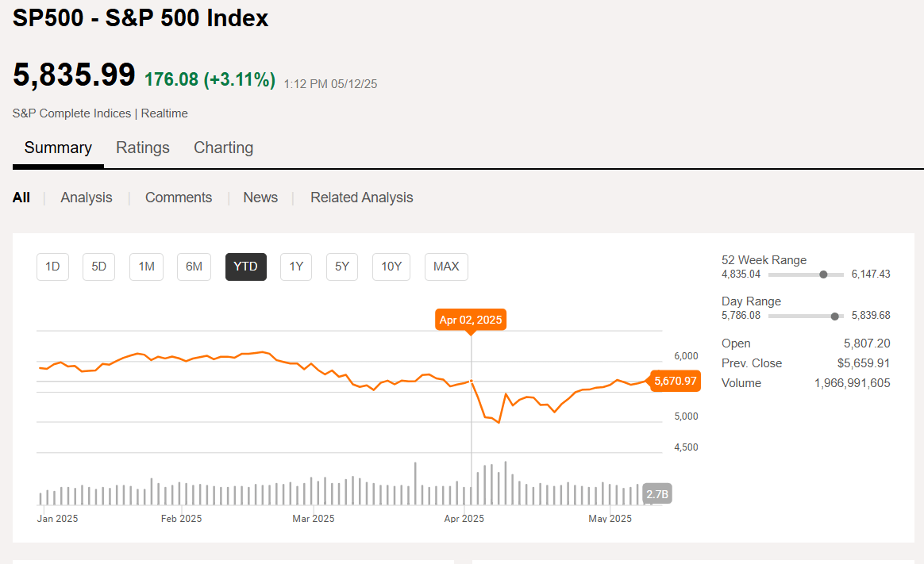Filter content by Analysis
The image size is (924, 564).
point(86,197)
